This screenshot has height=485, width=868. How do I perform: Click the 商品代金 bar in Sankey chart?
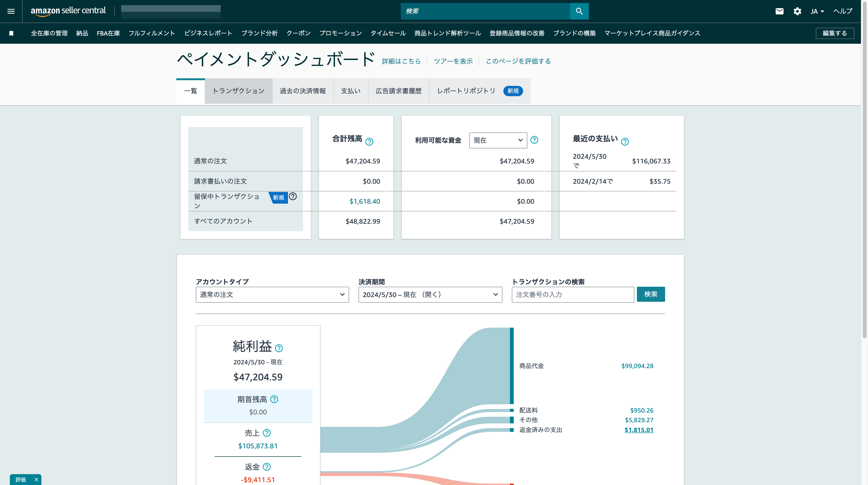(x=512, y=366)
